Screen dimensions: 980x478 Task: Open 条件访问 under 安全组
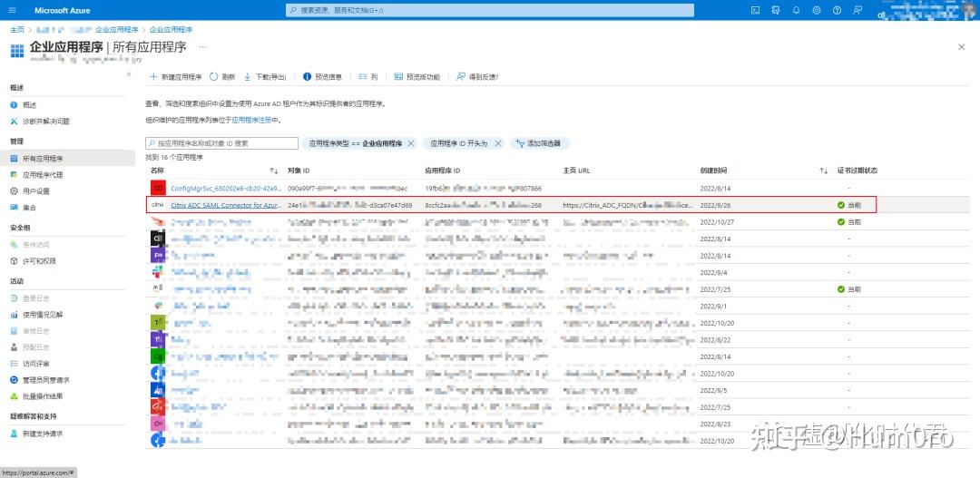point(30,245)
